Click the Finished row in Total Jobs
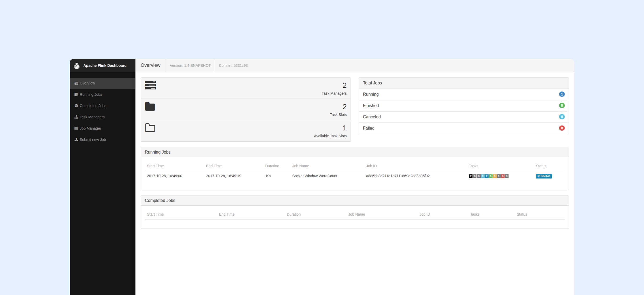Image resolution: width=644 pixels, height=295 pixels. click(464, 106)
